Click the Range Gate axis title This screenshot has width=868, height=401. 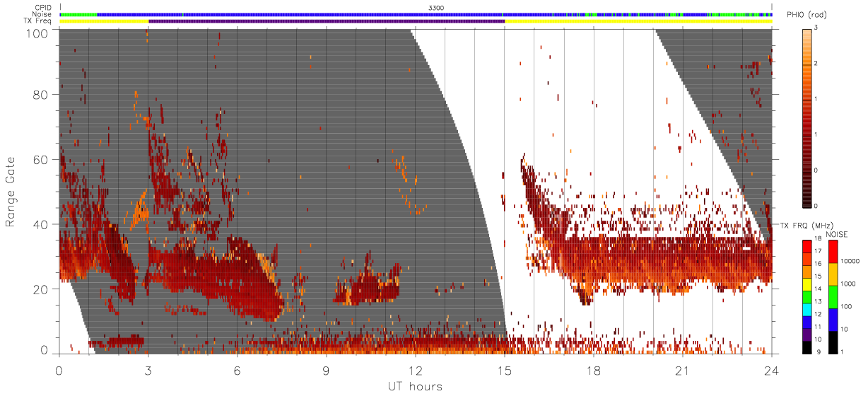tap(11, 192)
